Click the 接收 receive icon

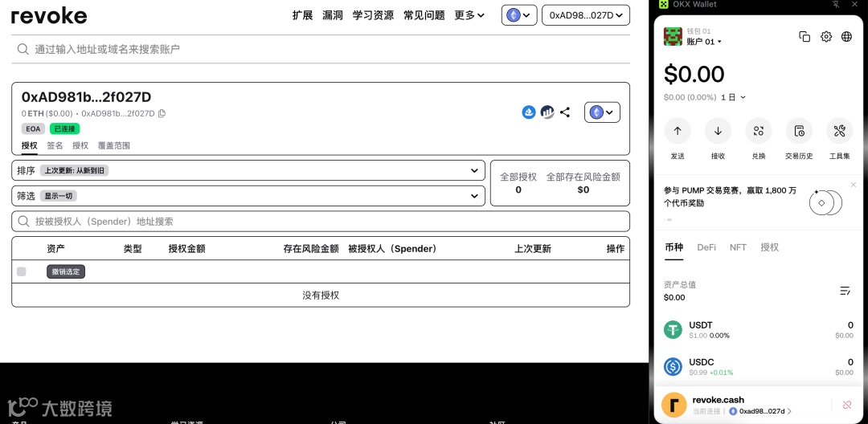click(718, 131)
